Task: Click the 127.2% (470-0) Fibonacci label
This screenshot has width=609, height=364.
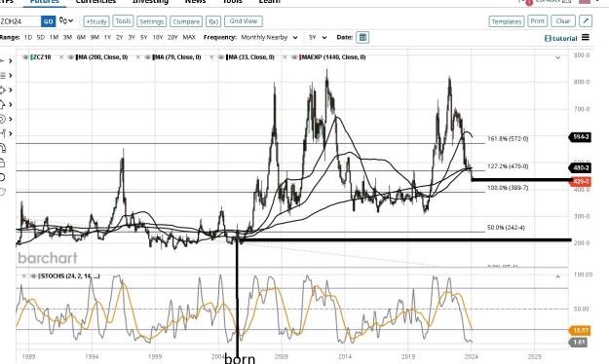Action: 508,166
